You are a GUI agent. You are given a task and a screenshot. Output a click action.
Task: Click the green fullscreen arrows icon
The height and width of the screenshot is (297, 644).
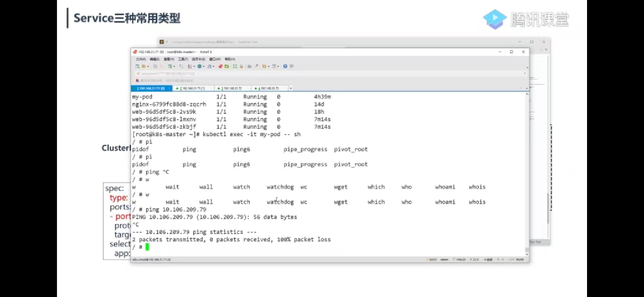pyautogui.click(x=235, y=66)
